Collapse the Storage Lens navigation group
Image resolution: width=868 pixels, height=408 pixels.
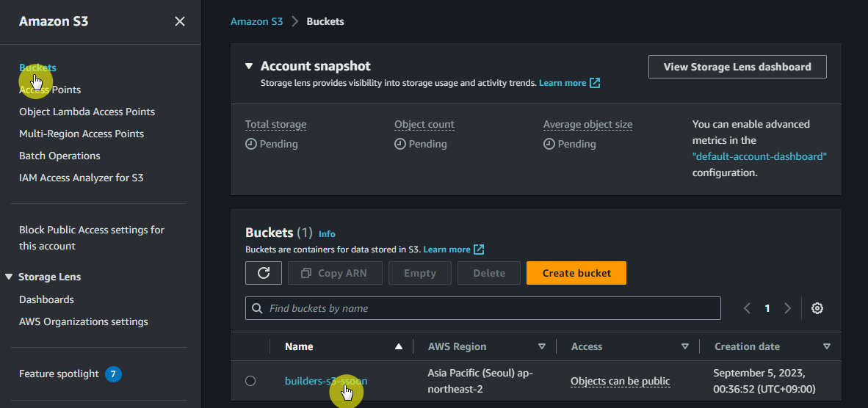pyautogui.click(x=9, y=277)
